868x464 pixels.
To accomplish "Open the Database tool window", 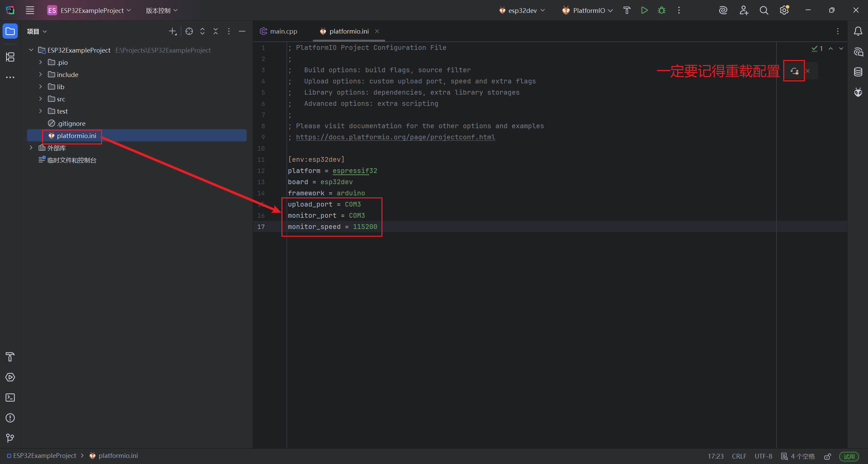I will (858, 72).
